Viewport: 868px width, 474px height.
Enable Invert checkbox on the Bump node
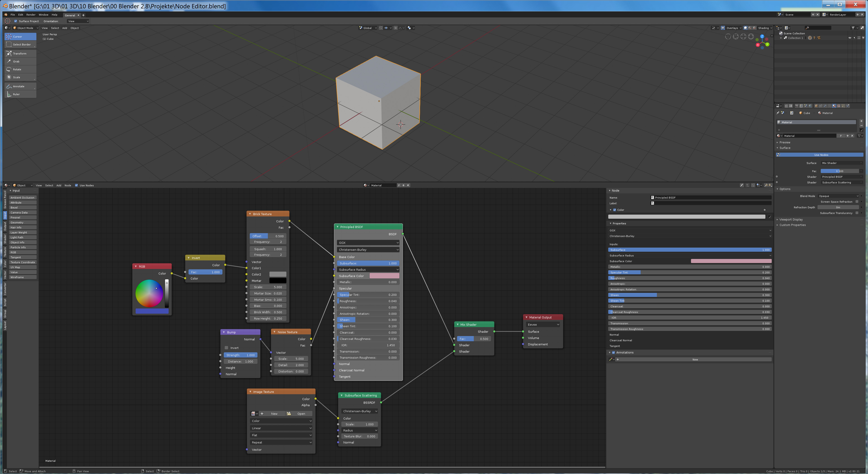226,348
